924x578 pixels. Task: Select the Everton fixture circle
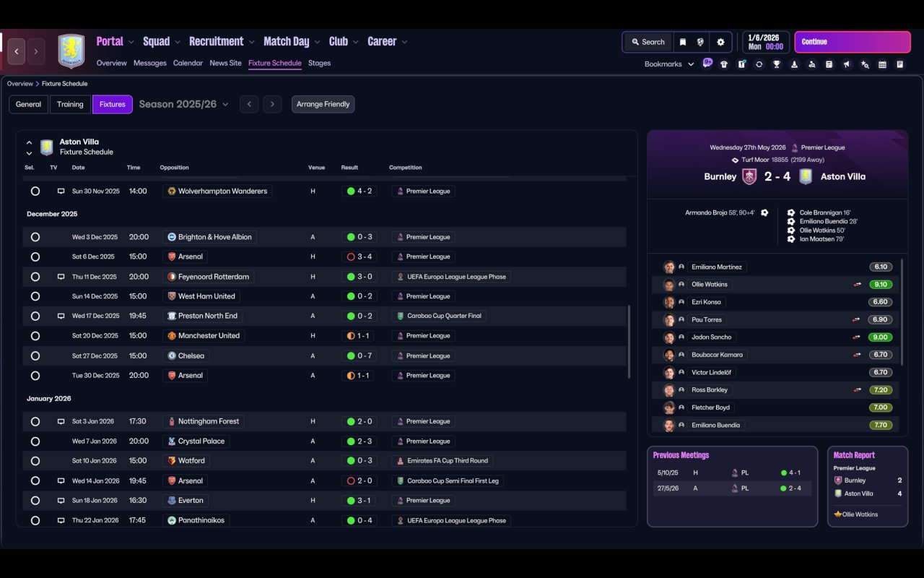pos(35,501)
